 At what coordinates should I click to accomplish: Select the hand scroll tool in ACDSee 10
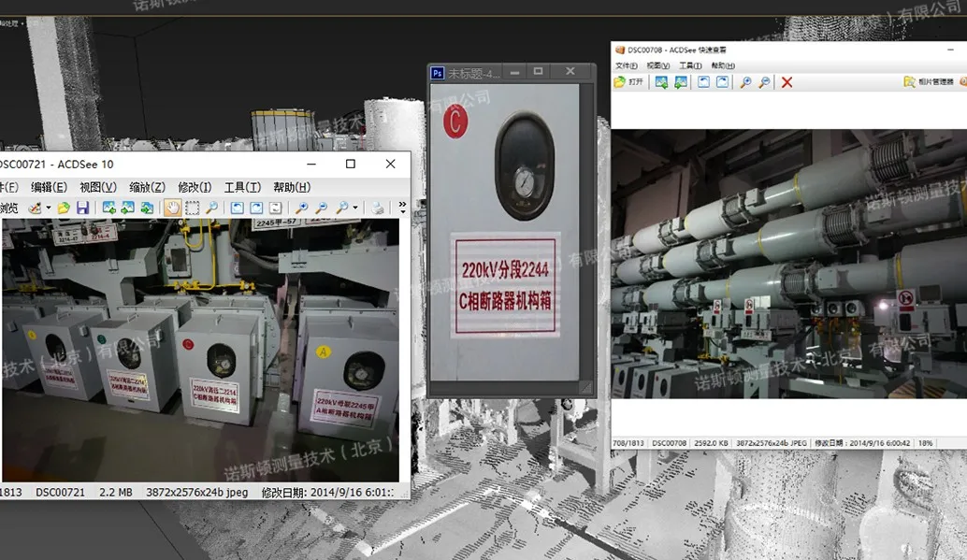[x=172, y=208]
